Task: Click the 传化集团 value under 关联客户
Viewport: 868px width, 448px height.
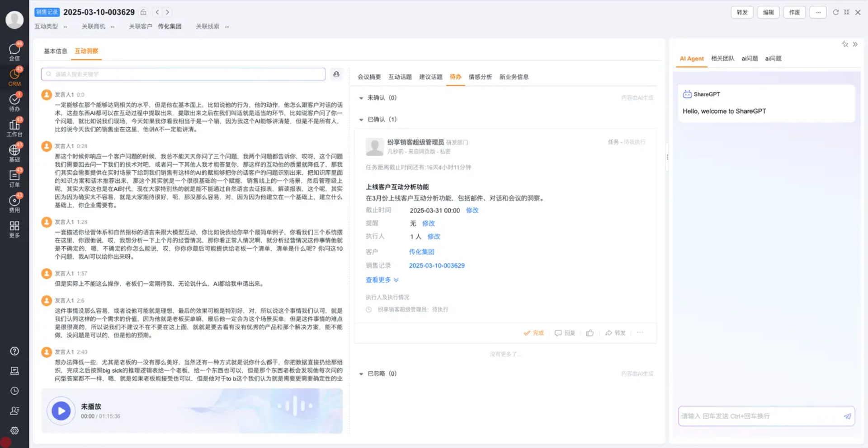Action: click(x=170, y=27)
